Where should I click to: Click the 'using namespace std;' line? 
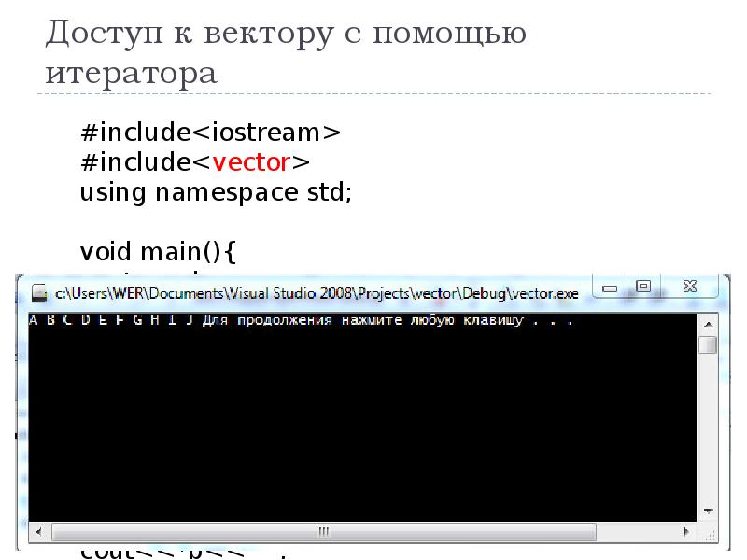coord(216,193)
